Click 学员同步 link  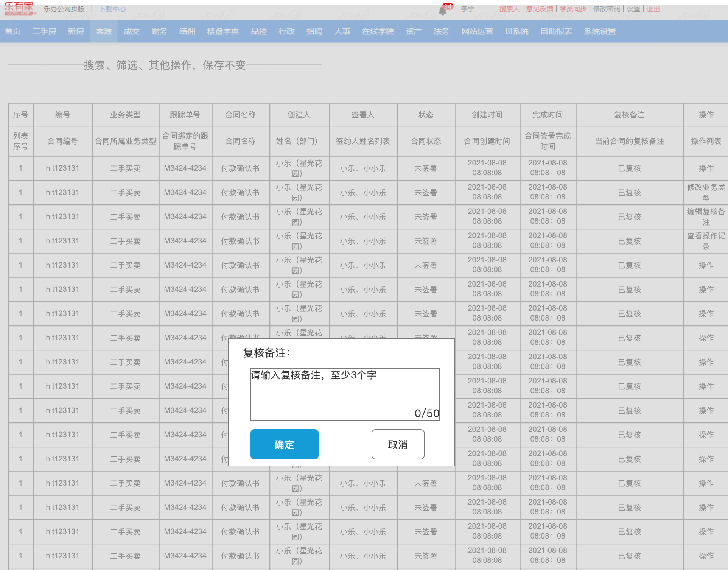click(x=573, y=9)
